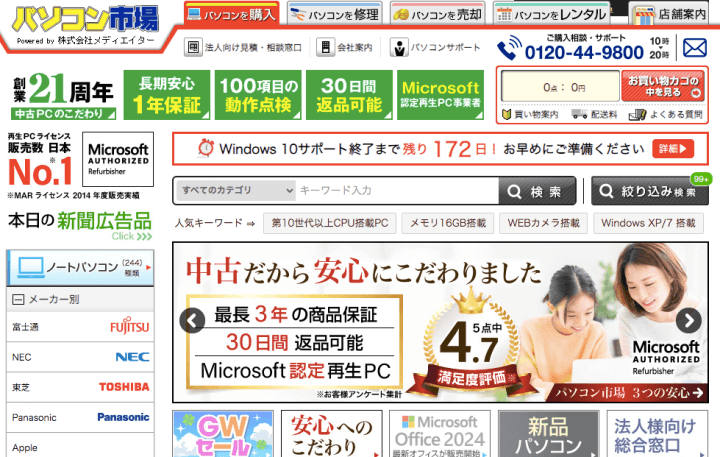Open パソコンサポート link
The height and width of the screenshot is (457, 720).
(435, 47)
